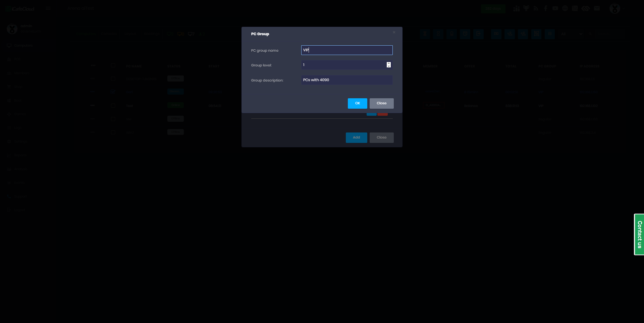
Task: Confirm the PC Group with OK
Action: (358, 103)
